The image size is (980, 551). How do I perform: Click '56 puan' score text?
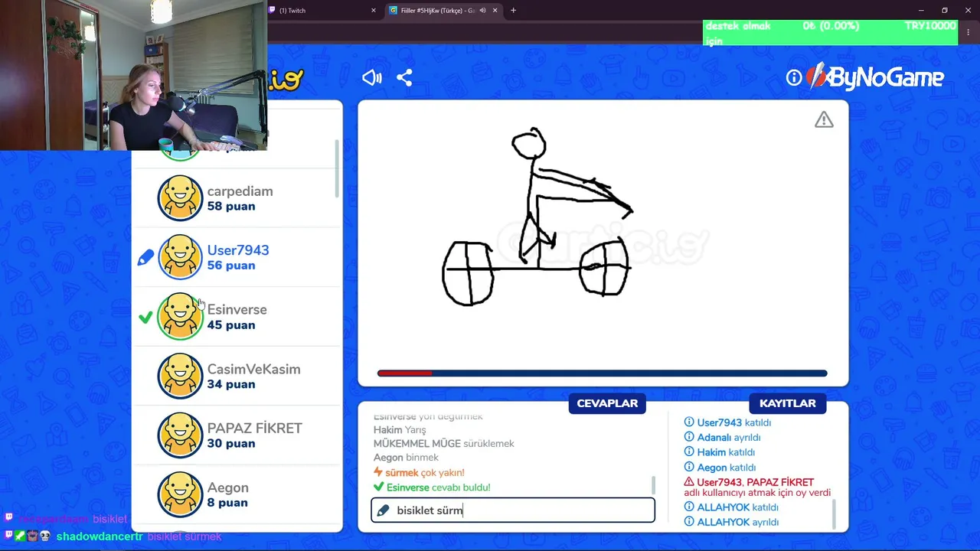pyautogui.click(x=231, y=266)
